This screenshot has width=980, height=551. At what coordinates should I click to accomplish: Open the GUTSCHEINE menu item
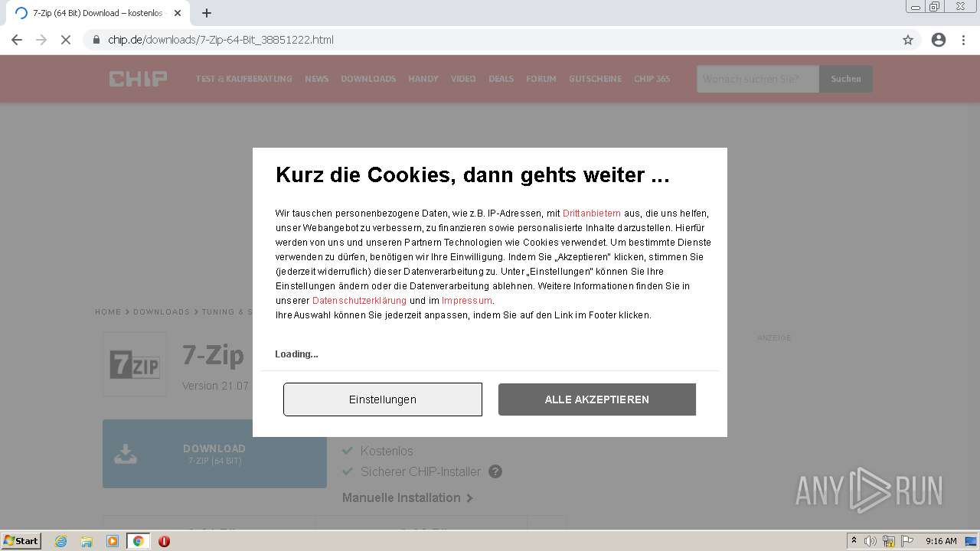pyautogui.click(x=595, y=79)
